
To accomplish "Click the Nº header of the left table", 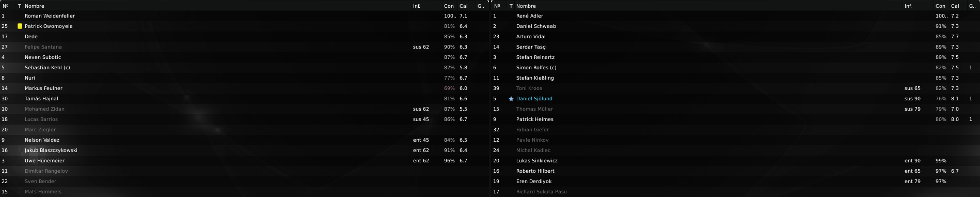I will pyautogui.click(x=5, y=6).
